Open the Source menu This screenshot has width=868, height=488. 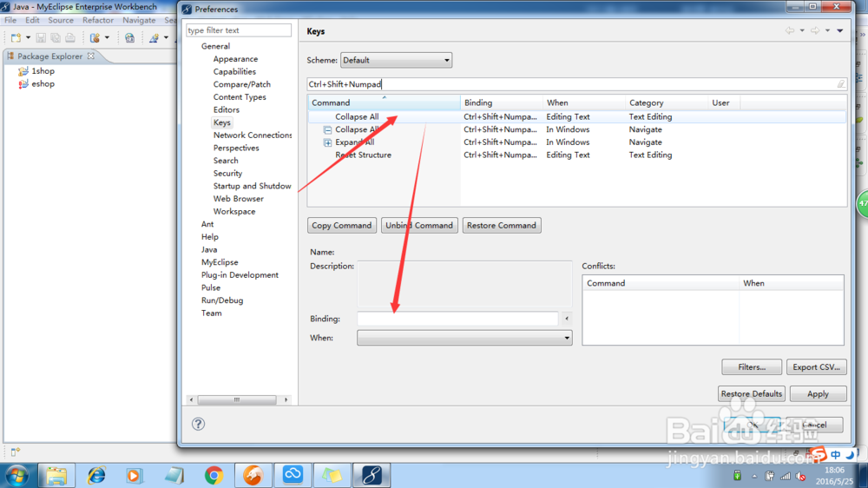(61, 20)
